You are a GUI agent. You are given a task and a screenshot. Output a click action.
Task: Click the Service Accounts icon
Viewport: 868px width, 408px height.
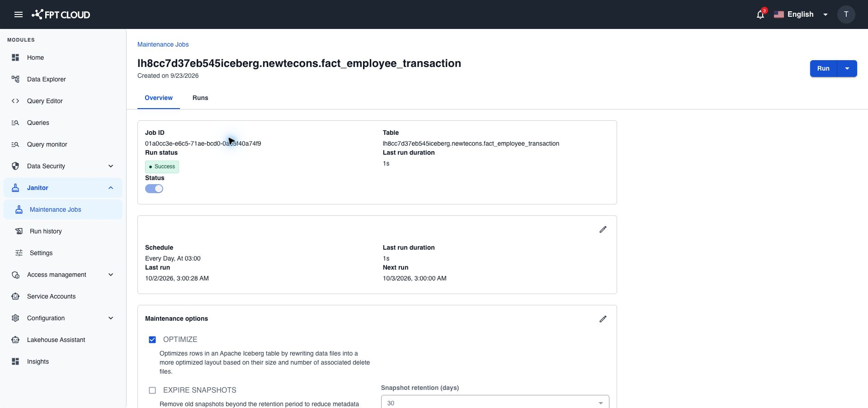click(15, 296)
